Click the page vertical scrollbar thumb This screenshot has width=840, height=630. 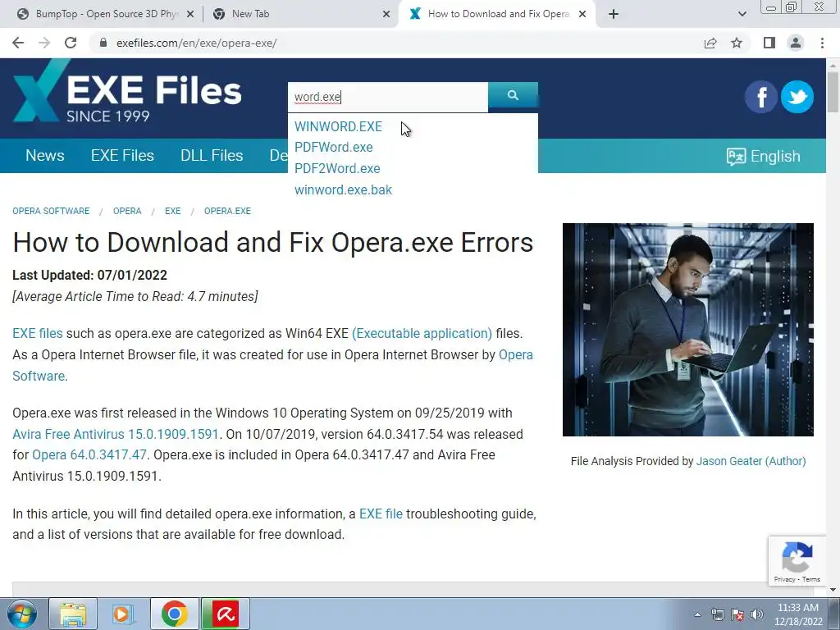[833, 91]
